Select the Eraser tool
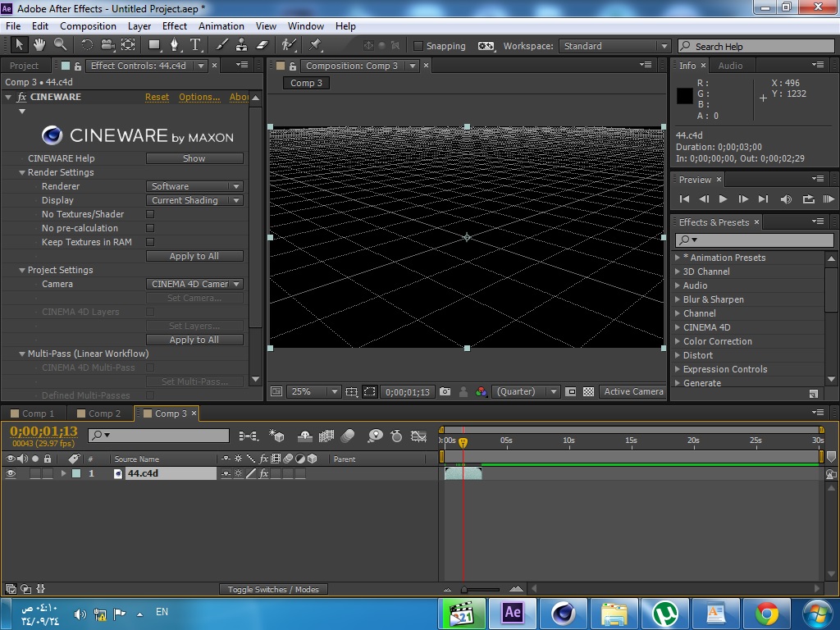Viewport: 840px width, 630px height. [262, 45]
